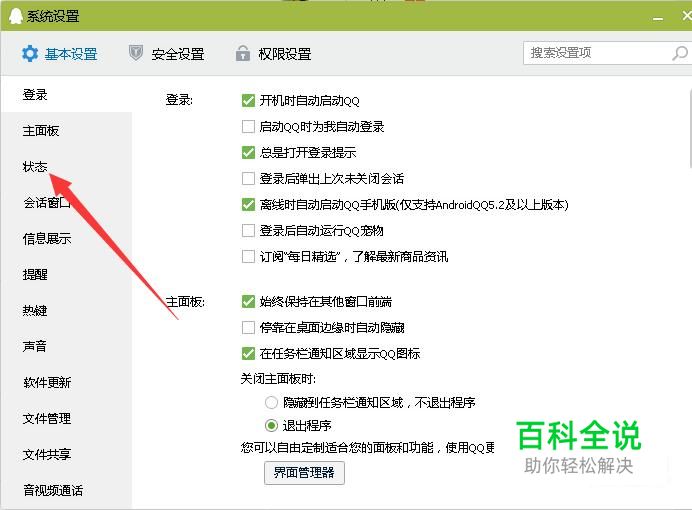Focus the 搜索设置项 search field
This screenshot has height=510, width=692.
[607, 53]
